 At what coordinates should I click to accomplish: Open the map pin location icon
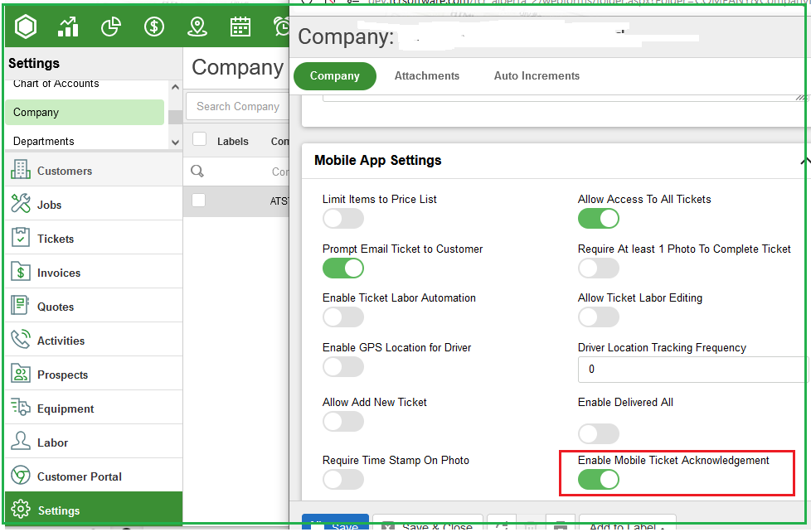(197, 27)
